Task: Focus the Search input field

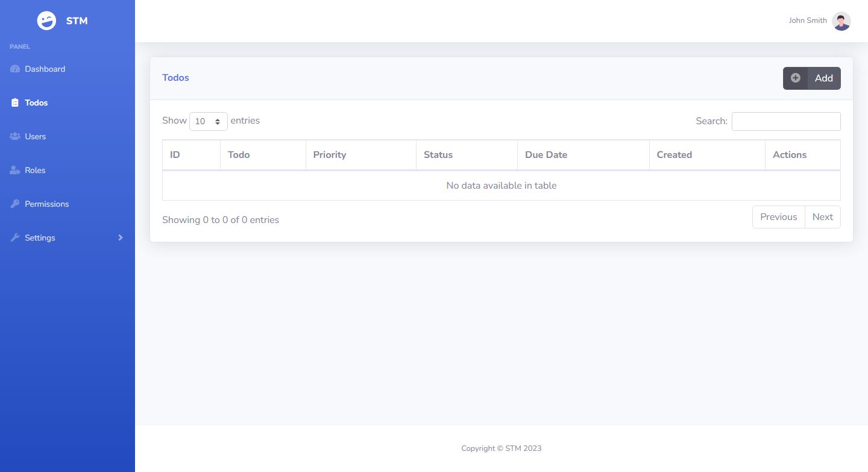Action: coord(785,121)
